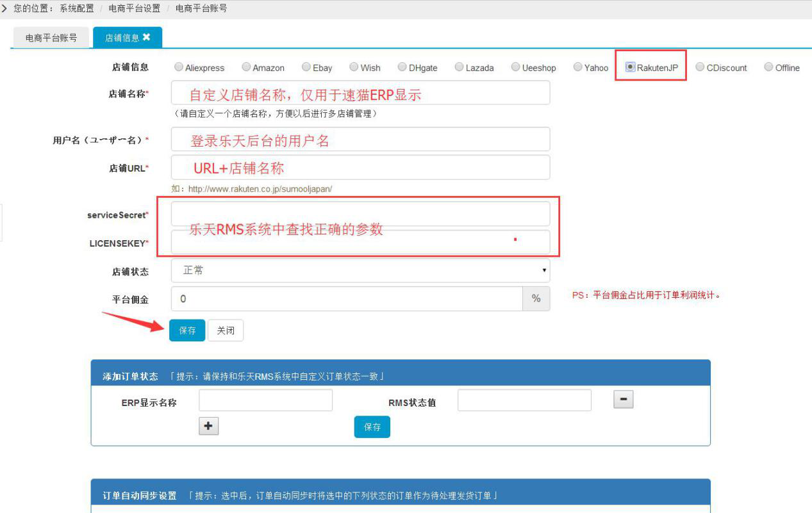
Task: Open the 店铺状态 dropdown
Action: pos(360,271)
